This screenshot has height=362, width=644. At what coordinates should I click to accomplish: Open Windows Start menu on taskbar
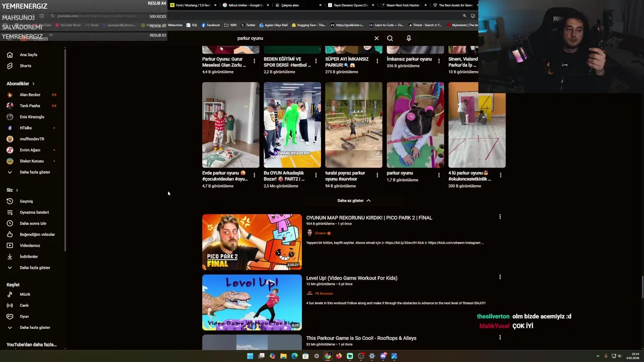(250, 356)
